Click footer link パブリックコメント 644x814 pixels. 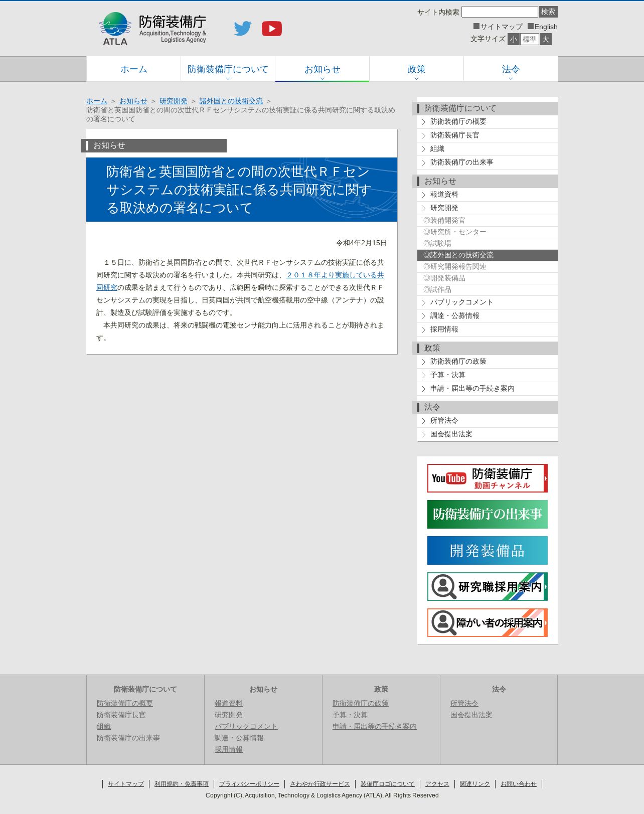point(246,727)
